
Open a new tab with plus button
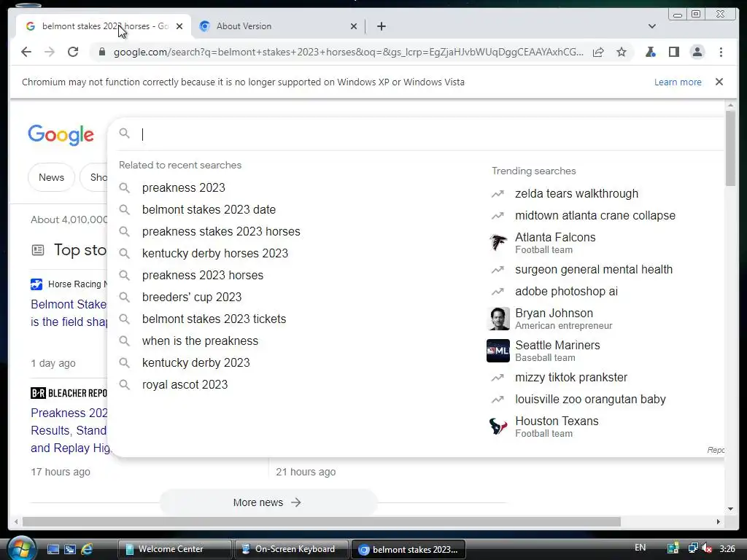[381, 26]
